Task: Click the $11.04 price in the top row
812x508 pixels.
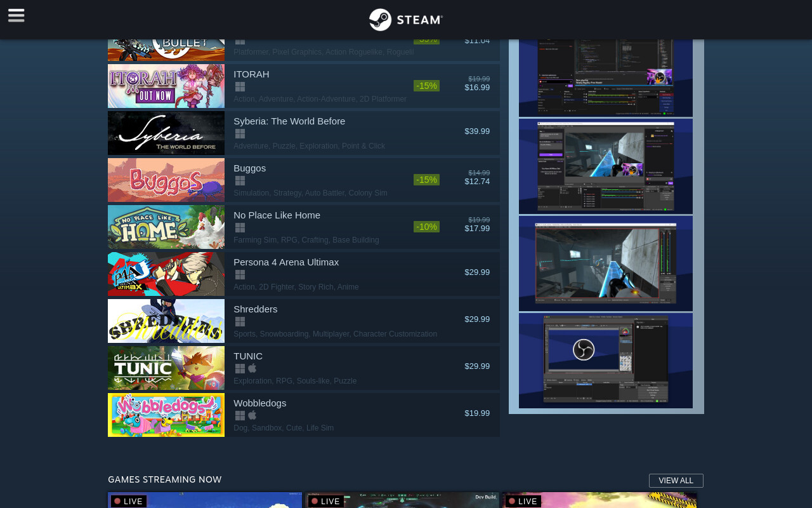Action: point(477,41)
